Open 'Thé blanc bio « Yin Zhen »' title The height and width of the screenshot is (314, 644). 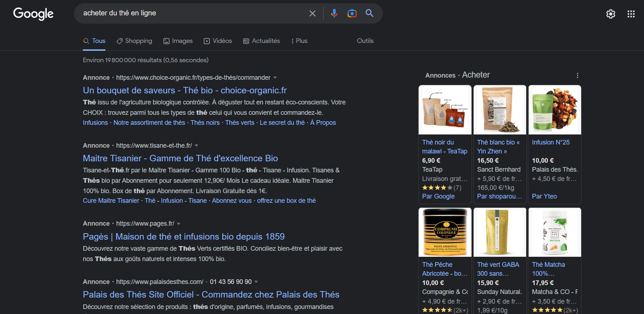click(x=498, y=147)
